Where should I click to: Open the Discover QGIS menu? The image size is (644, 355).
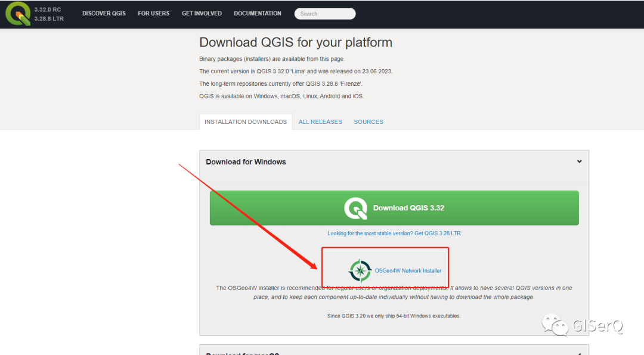point(104,14)
